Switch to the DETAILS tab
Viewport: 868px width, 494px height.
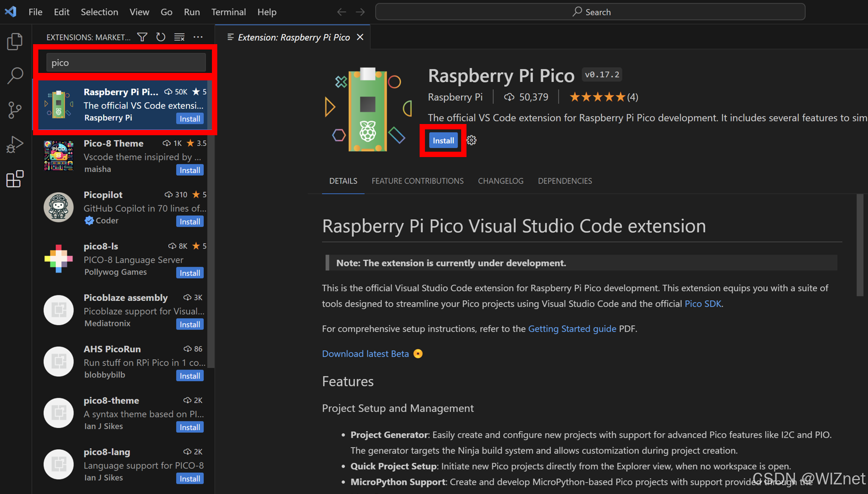[x=343, y=181]
